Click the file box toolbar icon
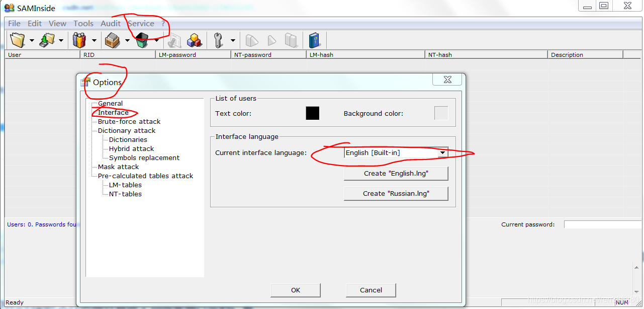Image resolution: width=644 pixels, height=309 pixels. tap(112, 40)
